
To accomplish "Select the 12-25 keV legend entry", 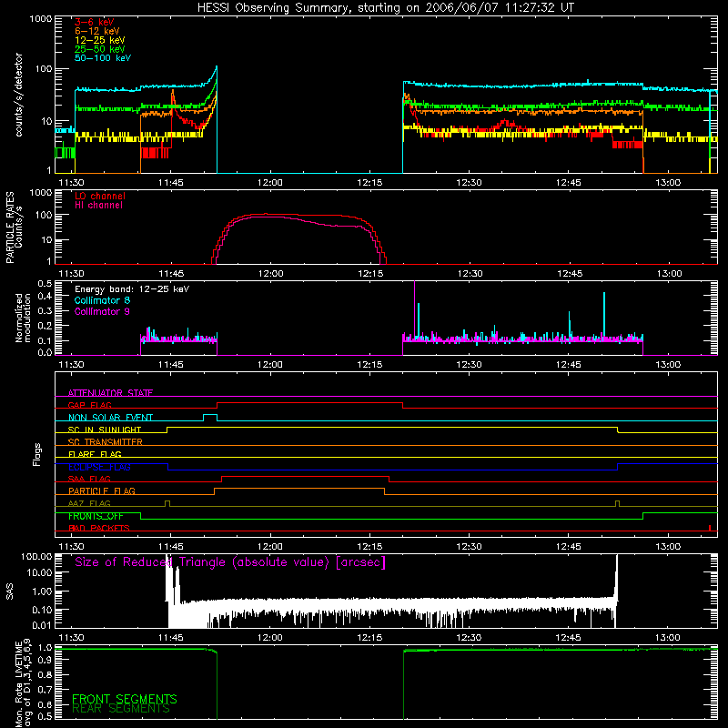I will point(100,40).
